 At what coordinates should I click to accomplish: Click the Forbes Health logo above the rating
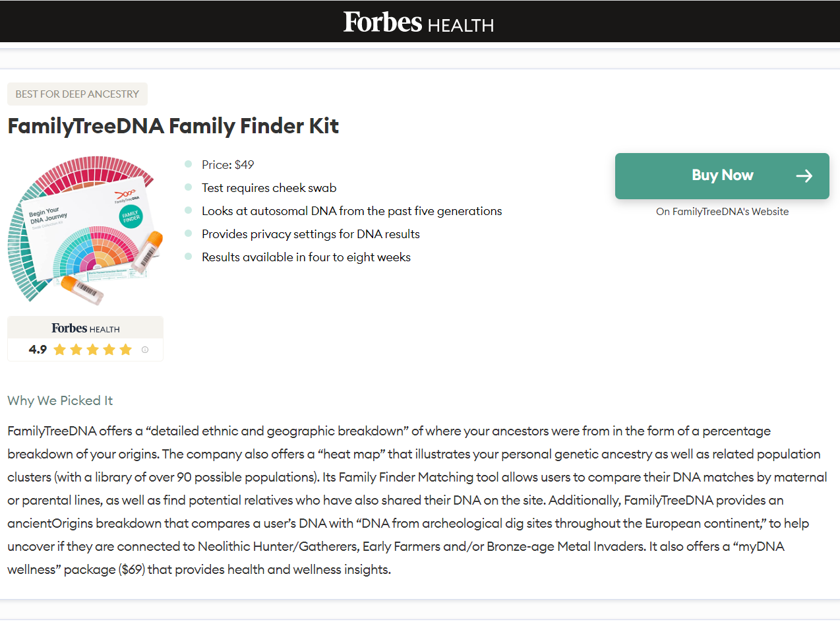point(86,329)
